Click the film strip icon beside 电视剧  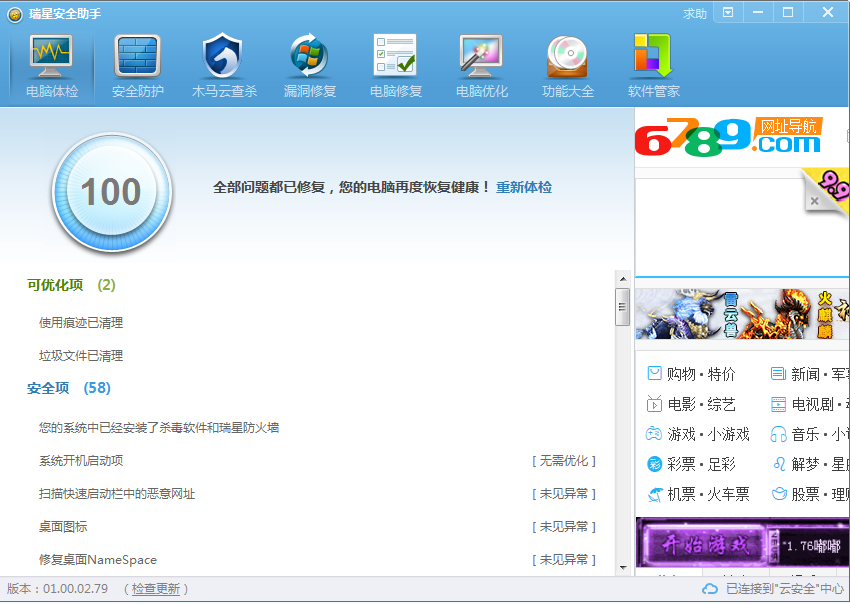[778, 404]
